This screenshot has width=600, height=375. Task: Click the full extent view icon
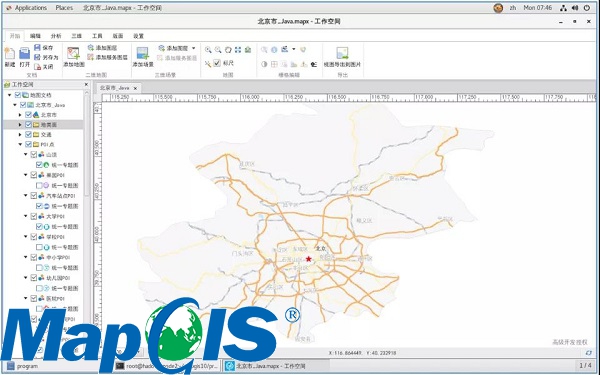(x=238, y=50)
